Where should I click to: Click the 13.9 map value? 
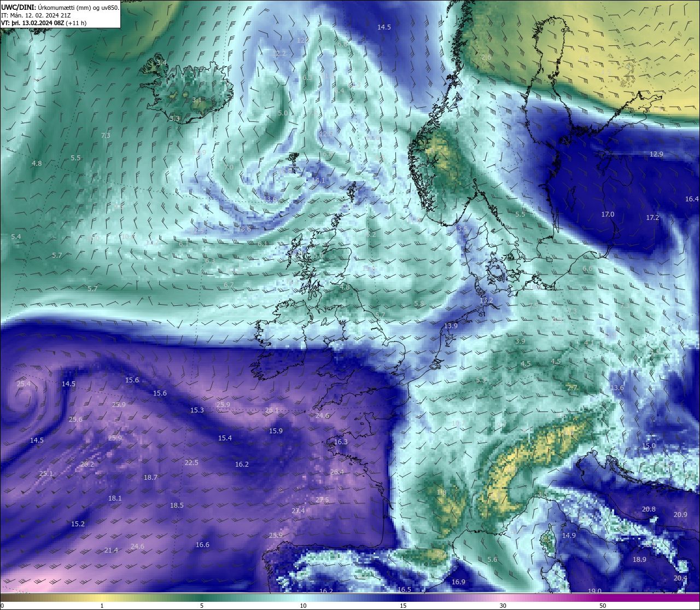tap(451, 326)
